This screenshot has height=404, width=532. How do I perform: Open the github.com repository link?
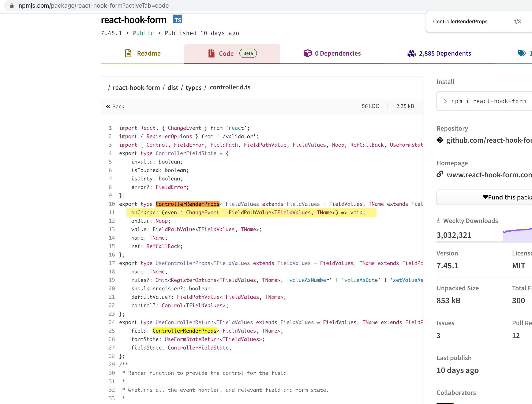point(488,140)
